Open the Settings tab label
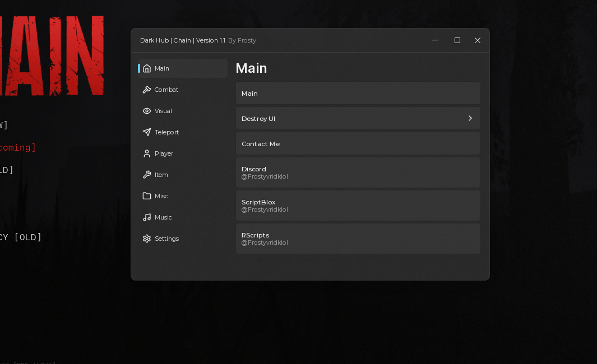 point(166,239)
